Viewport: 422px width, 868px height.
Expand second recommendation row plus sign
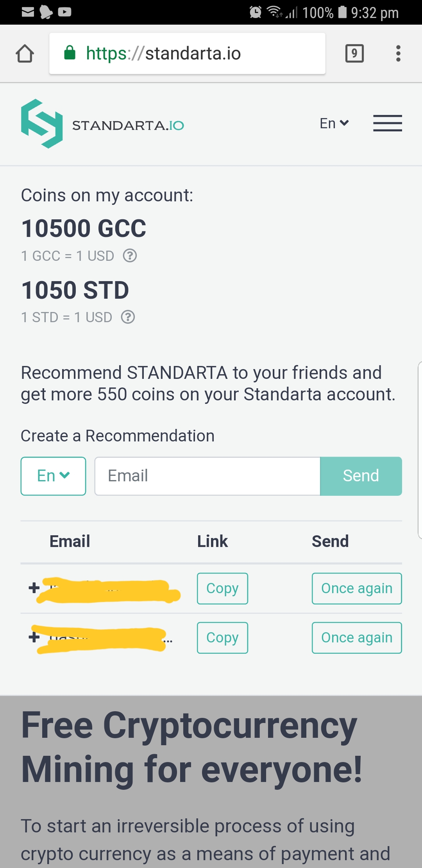click(x=34, y=637)
